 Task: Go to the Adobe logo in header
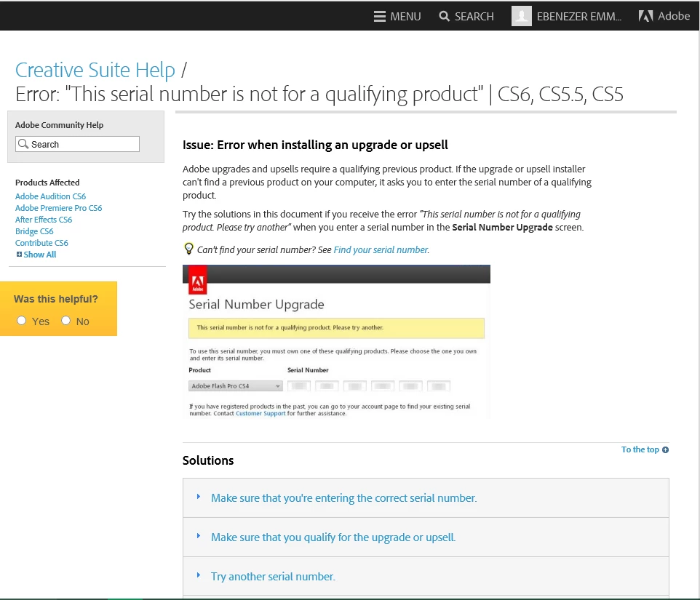[x=645, y=16]
